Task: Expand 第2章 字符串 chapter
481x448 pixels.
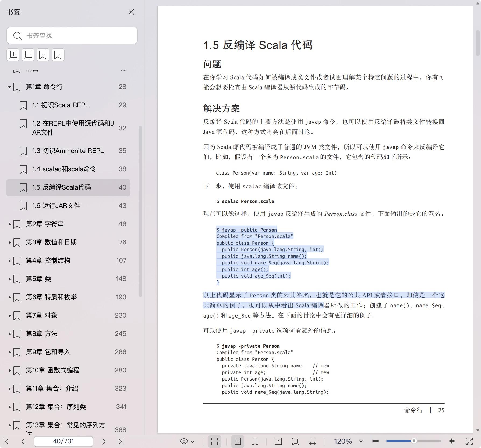Action: (10, 224)
